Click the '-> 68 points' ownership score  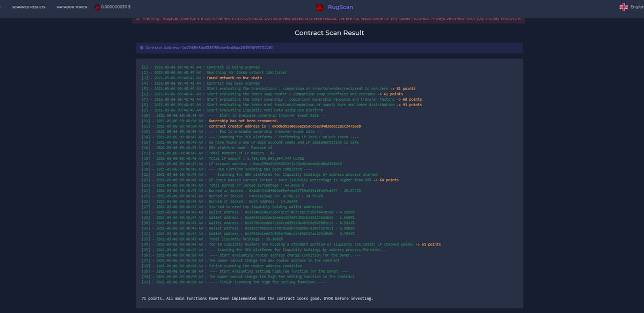pyautogui.click(x=408, y=99)
